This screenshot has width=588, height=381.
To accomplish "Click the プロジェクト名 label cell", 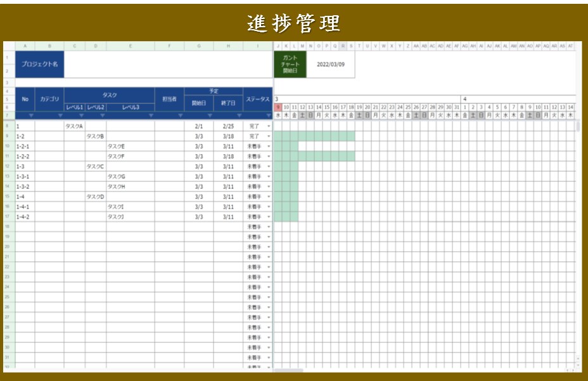I will 39,64.
